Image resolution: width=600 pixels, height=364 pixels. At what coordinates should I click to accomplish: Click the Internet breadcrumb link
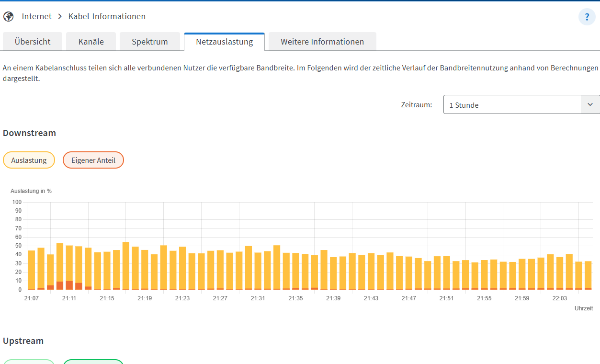37,17
